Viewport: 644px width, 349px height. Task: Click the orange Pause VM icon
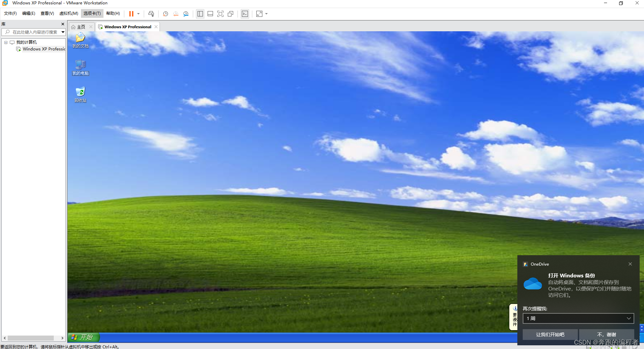(x=131, y=14)
